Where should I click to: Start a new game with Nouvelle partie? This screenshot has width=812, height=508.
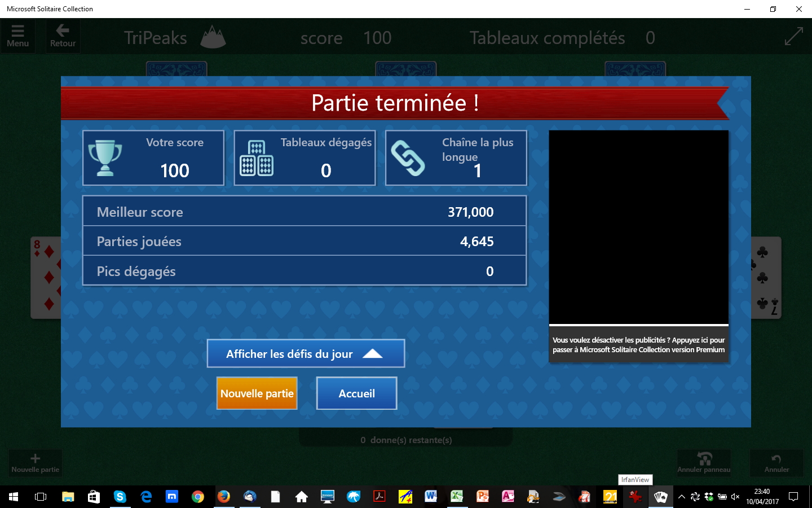[257, 393]
